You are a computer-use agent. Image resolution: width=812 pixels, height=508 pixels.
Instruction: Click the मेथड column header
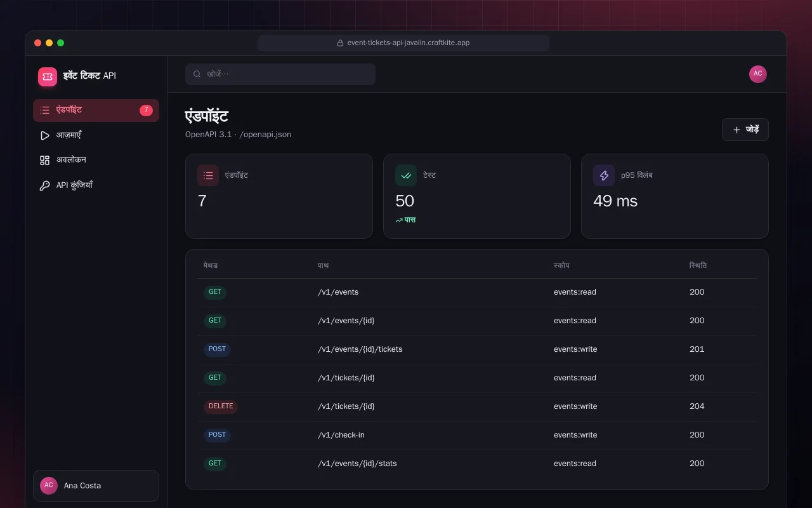coord(211,265)
